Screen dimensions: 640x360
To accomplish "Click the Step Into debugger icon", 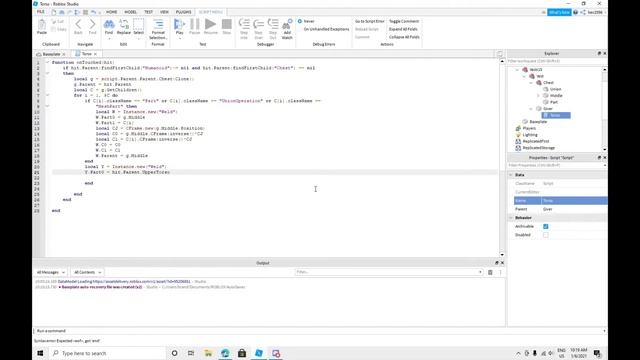I will coord(244,29).
